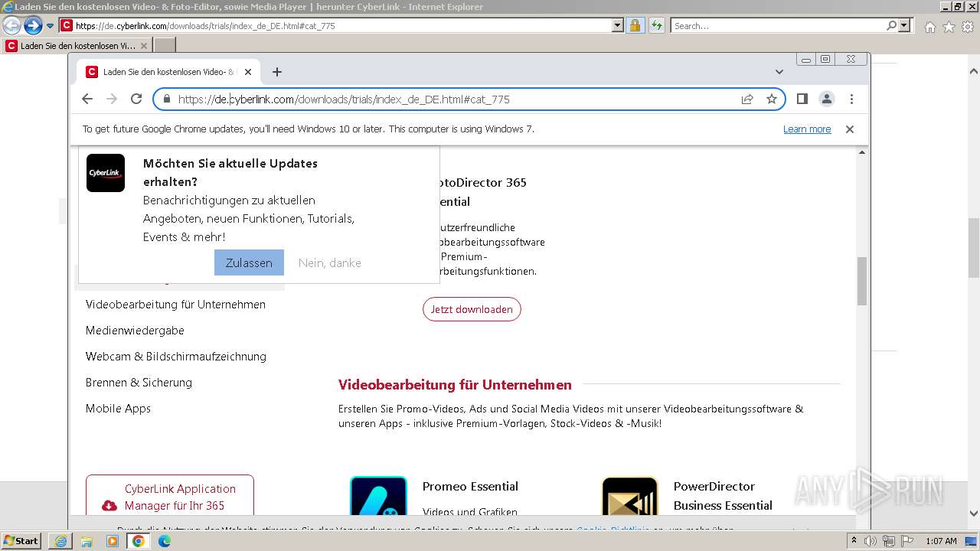Click 'CyberLink Application Manager für Ihr 365' button
The height and width of the screenshot is (551, 980).
tap(170, 495)
